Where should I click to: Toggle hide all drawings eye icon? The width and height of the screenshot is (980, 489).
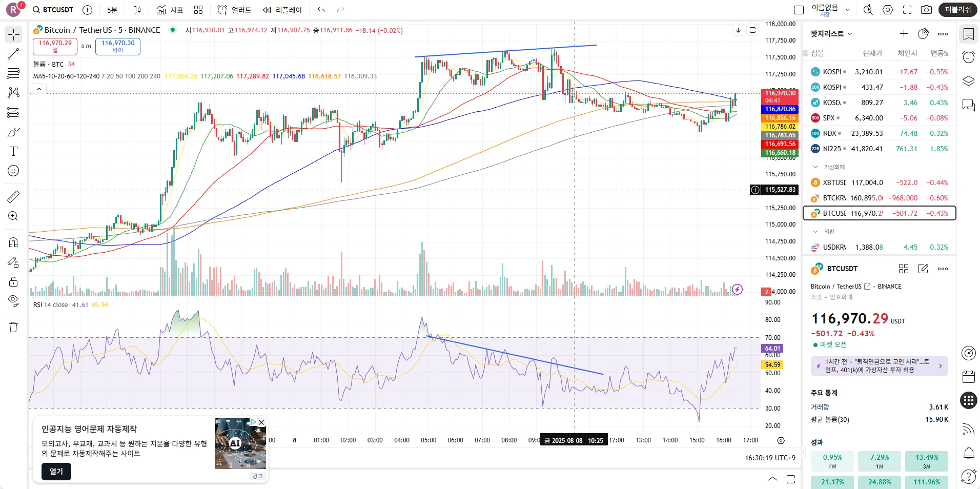pos(13,300)
